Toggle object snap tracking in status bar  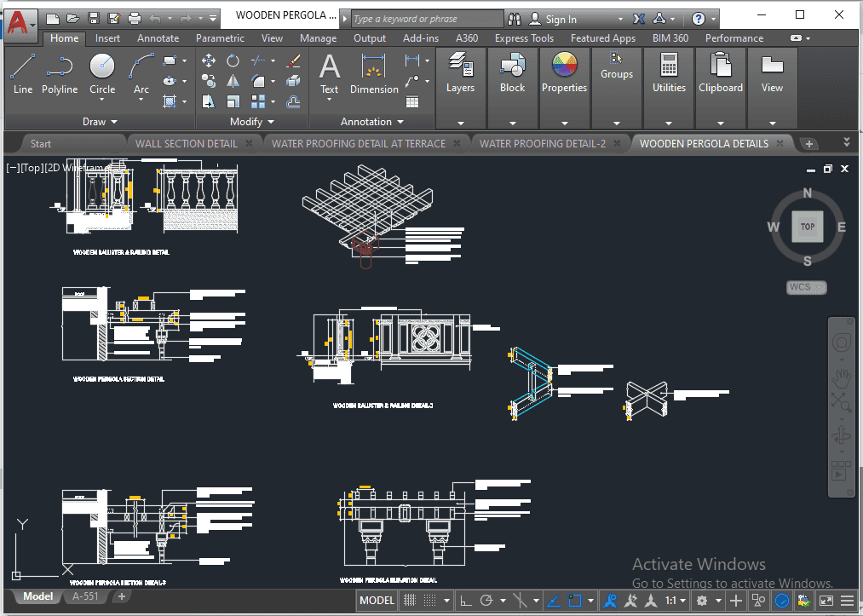(x=554, y=601)
